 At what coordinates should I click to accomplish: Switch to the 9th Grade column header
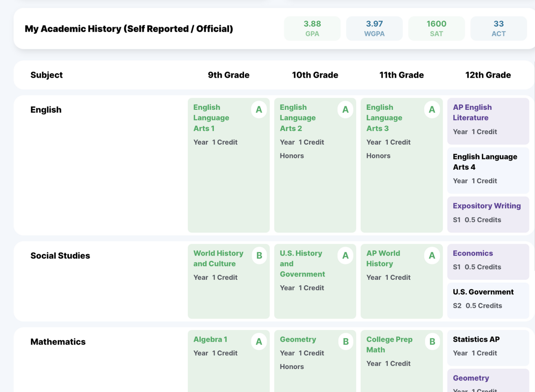(x=228, y=75)
